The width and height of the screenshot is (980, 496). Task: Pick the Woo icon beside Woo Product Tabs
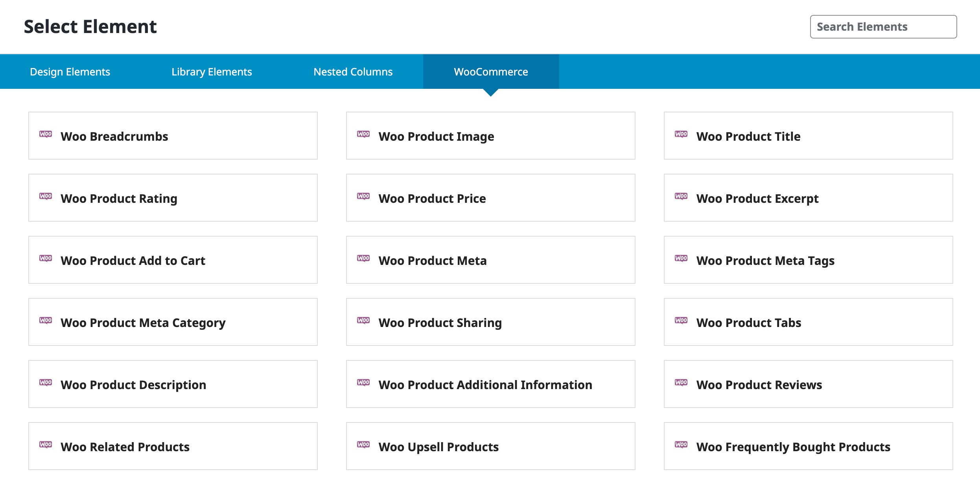pyautogui.click(x=681, y=321)
